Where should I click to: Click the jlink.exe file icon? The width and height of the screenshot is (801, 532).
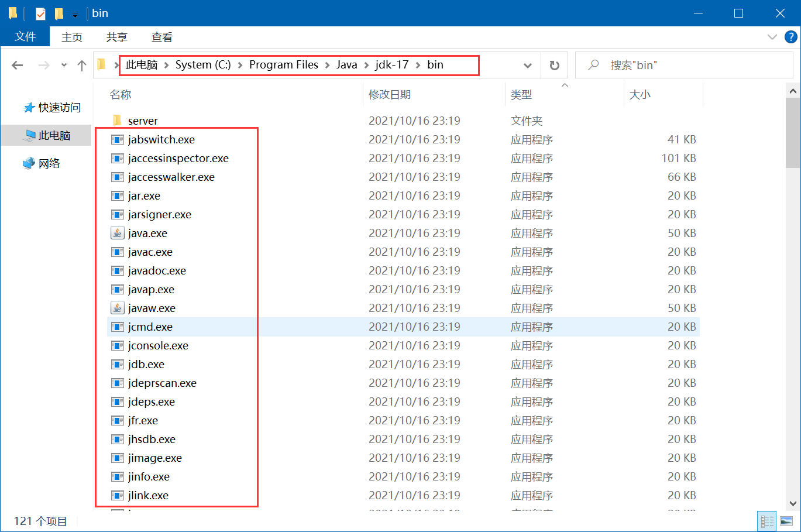tap(118, 495)
